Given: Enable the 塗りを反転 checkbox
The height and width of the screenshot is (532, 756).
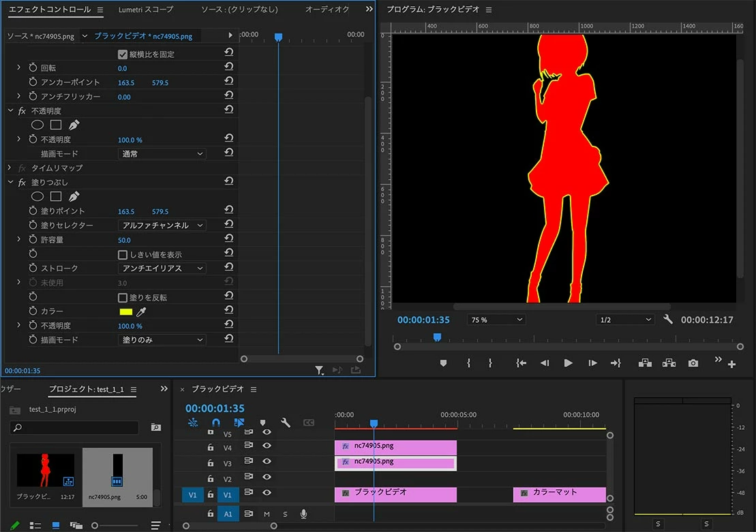Looking at the screenshot, I should pos(123,298).
